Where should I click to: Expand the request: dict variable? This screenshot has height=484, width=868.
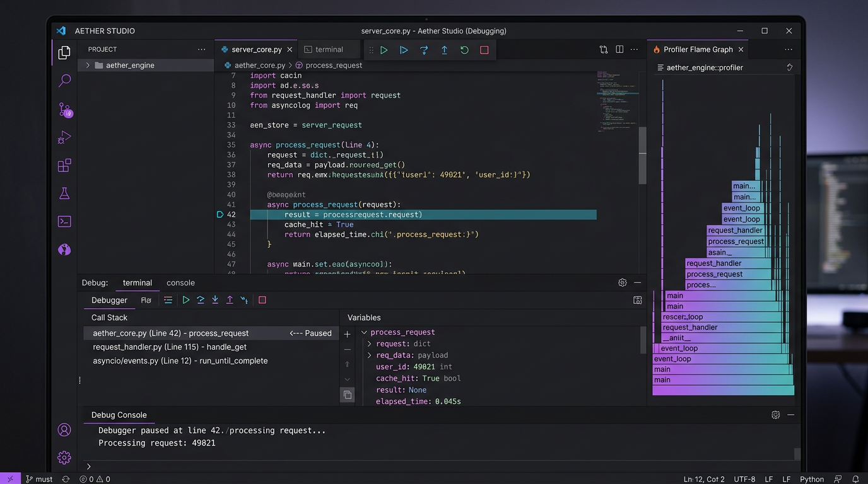(370, 343)
